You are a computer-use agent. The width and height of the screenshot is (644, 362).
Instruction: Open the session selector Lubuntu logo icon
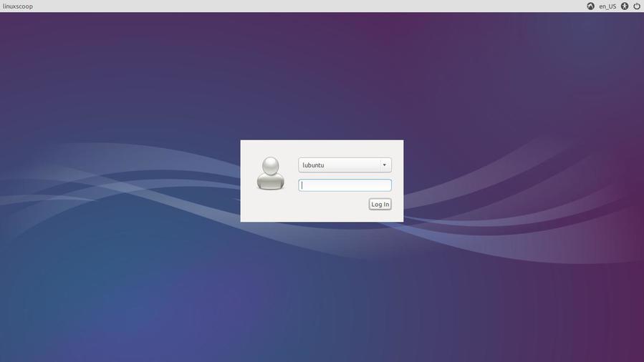point(590,6)
